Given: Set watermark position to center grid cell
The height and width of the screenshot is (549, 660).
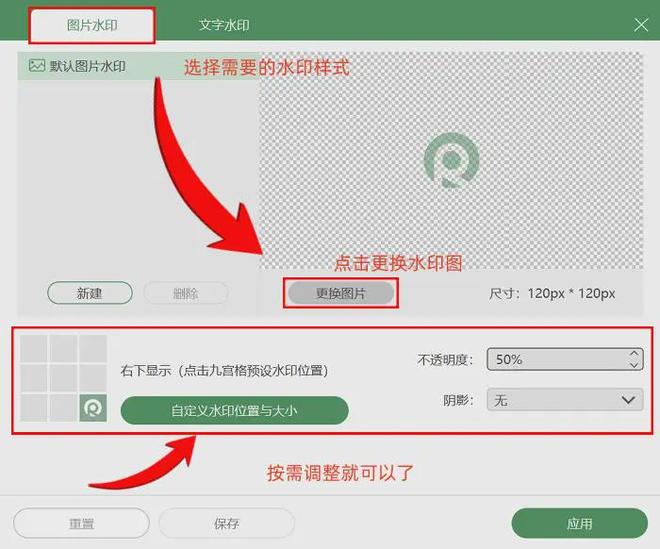Looking at the screenshot, I should click(x=63, y=378).
